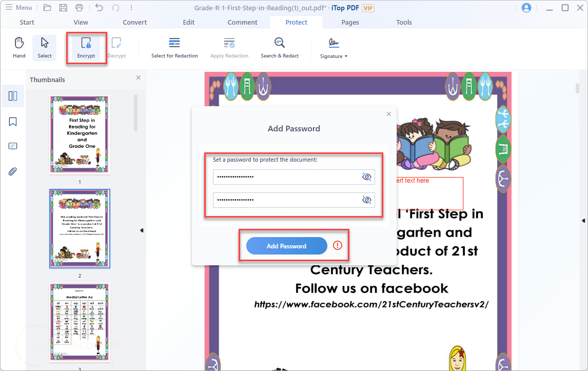Switch to the Tools tab
This screenshot has height=371, width=588.
click(x=404, y=22)
